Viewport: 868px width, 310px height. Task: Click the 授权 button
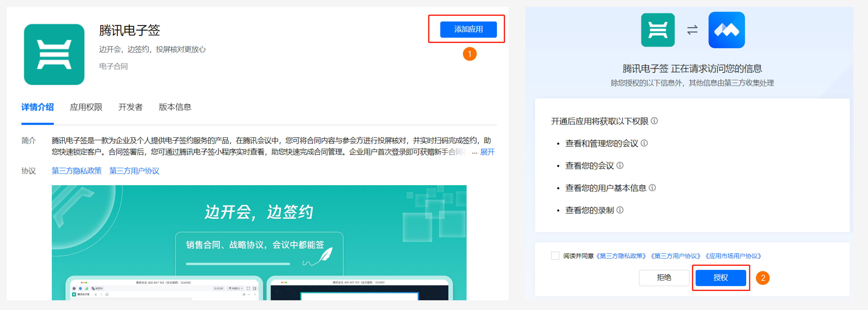pos(721,278)
